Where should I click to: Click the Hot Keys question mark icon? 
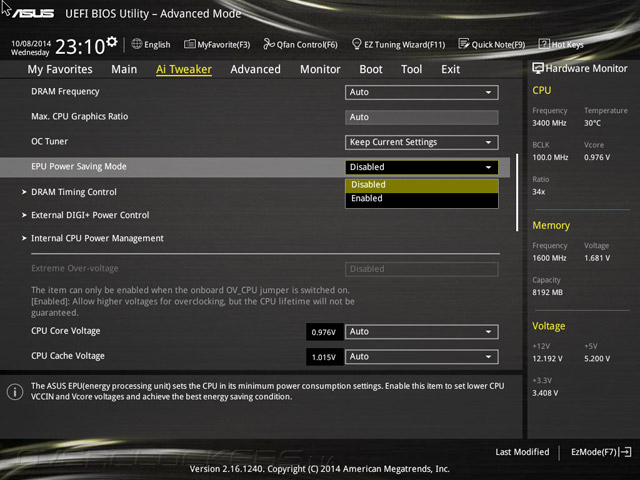pyautogui.click(x=544, y=44)
